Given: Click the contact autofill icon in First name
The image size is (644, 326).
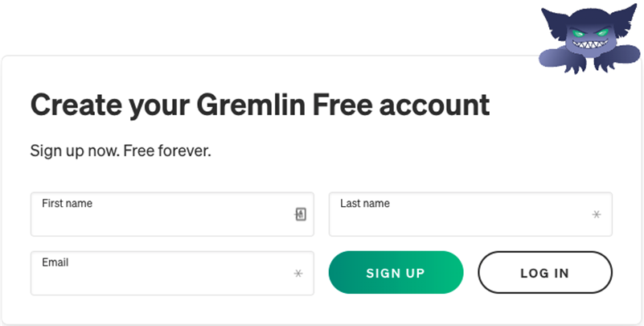Looking at the screenshot, I should 301,214.
